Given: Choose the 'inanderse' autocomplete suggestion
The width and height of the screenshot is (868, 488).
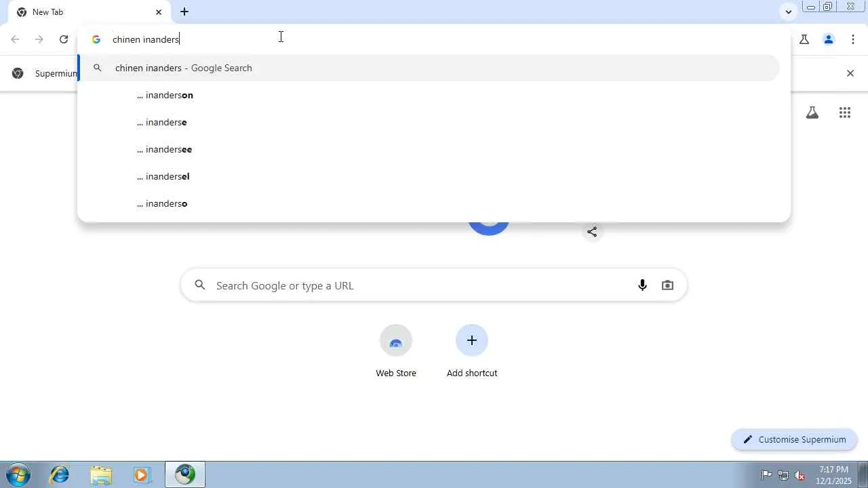Looking at the screenshot, I should click(x=429, y=122).
